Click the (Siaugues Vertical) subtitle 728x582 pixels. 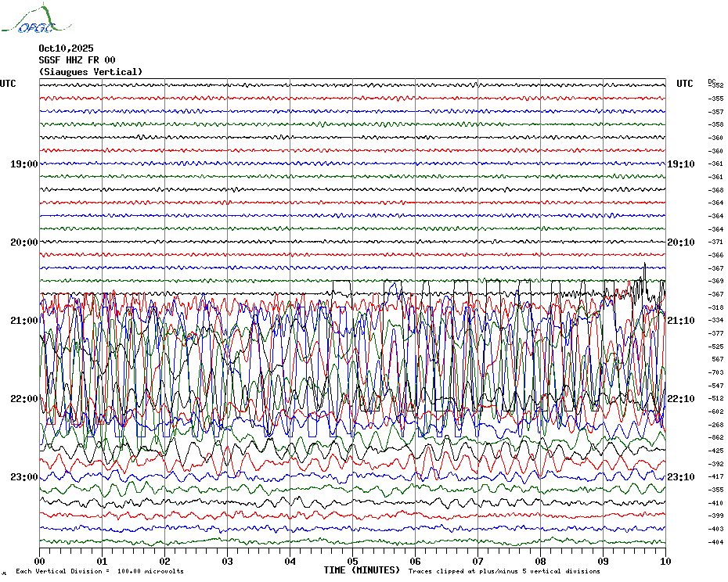(91, 71)
